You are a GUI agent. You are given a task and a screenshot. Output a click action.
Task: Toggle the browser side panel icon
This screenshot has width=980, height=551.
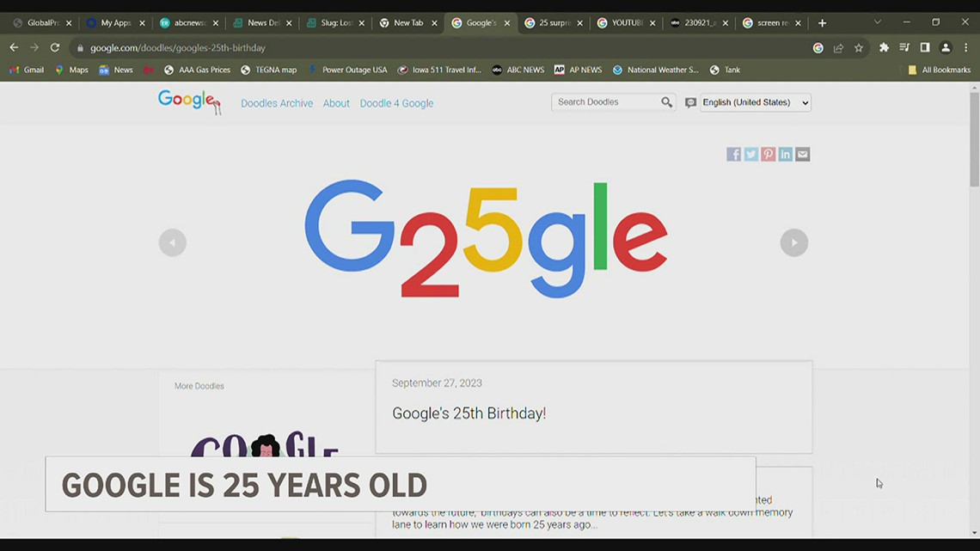click(925, 47)
